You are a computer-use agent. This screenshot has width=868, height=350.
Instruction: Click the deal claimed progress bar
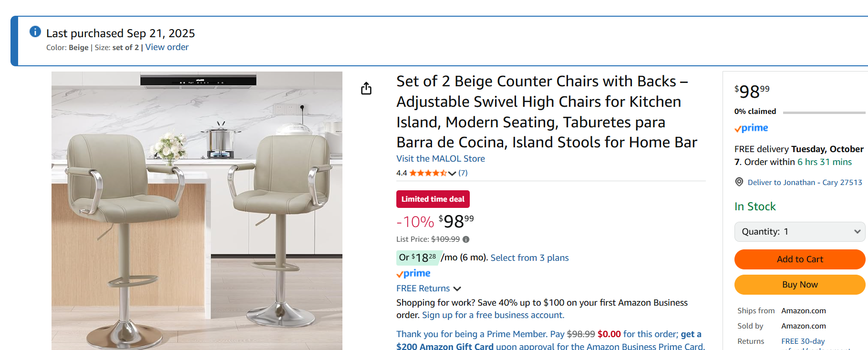pyautogui.click(x=824, y=113)
